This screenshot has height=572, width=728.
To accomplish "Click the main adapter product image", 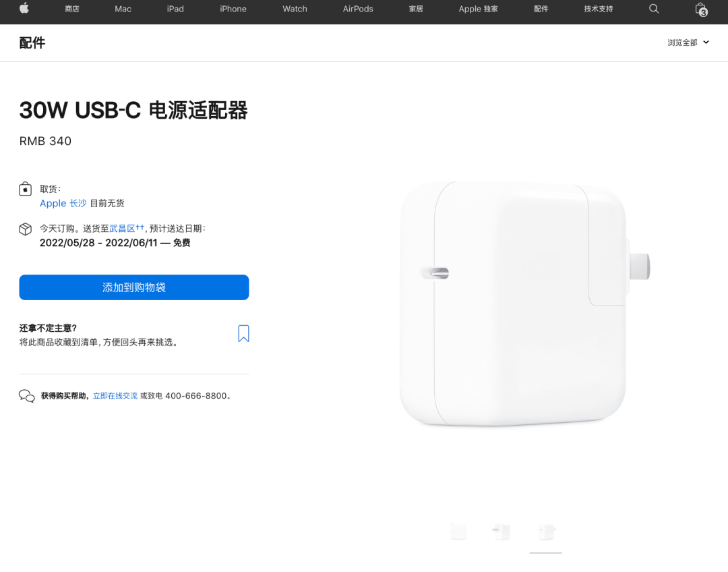I will (524, 303).
